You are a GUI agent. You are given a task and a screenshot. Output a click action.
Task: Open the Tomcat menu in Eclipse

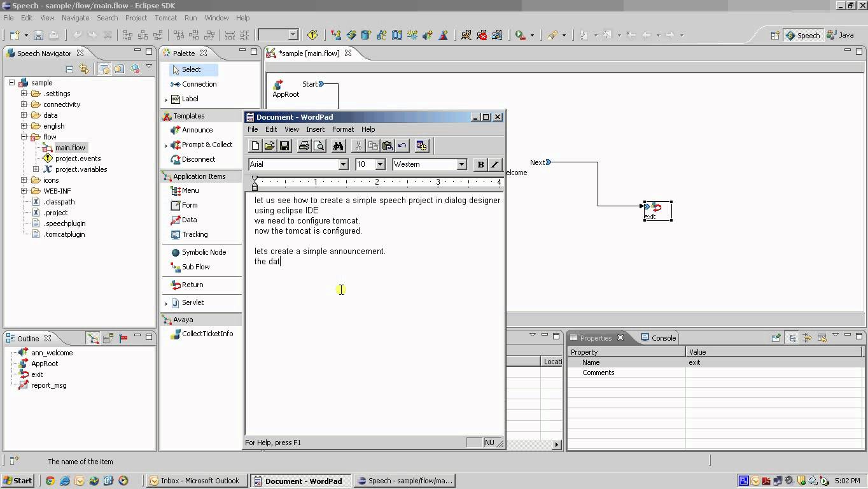click(x=165, y=18)
